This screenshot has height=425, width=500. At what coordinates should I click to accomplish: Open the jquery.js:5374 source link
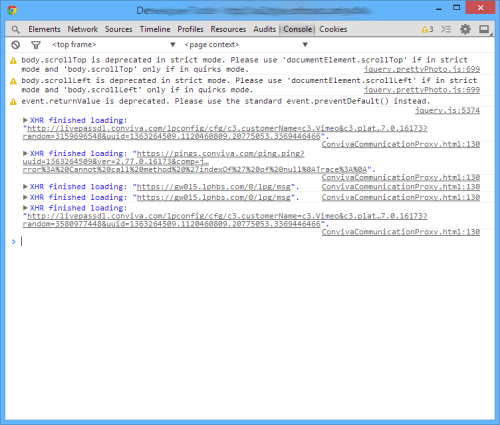(x=447, y=110)
